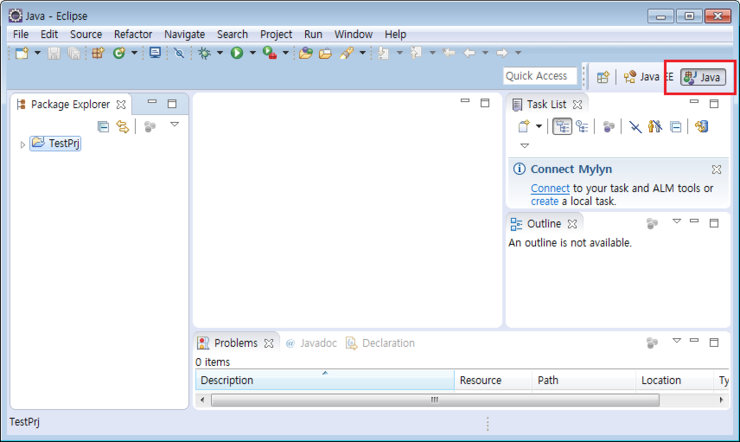Toggle Hide Completed Tasks in Task List
Viewport: 740px width, 442px height.
pos(635,126)
